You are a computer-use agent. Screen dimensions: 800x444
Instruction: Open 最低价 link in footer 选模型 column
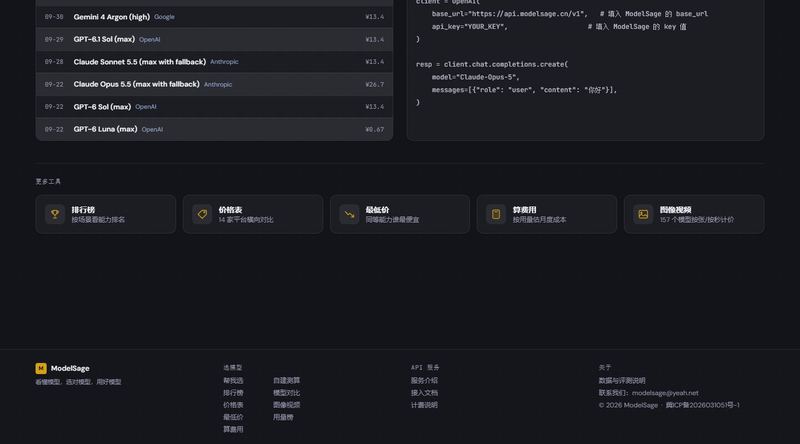click(x=233, y=417)
